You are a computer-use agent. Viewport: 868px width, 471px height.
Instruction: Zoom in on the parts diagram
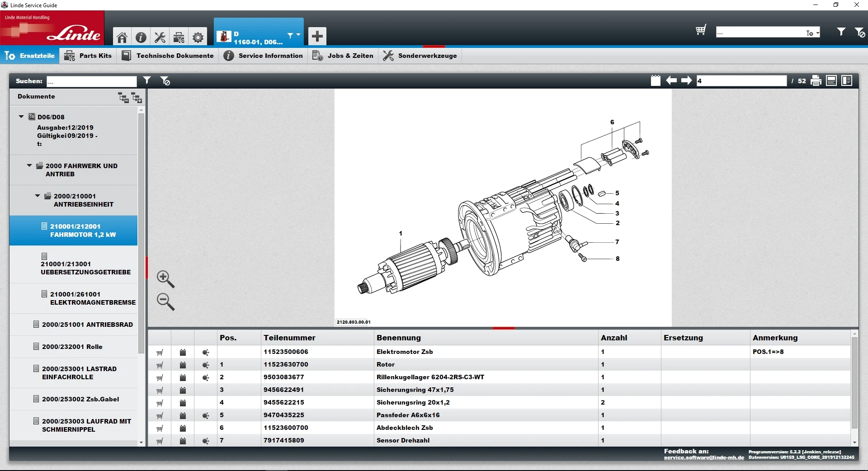pyautogui.click(x=165, y=279)
